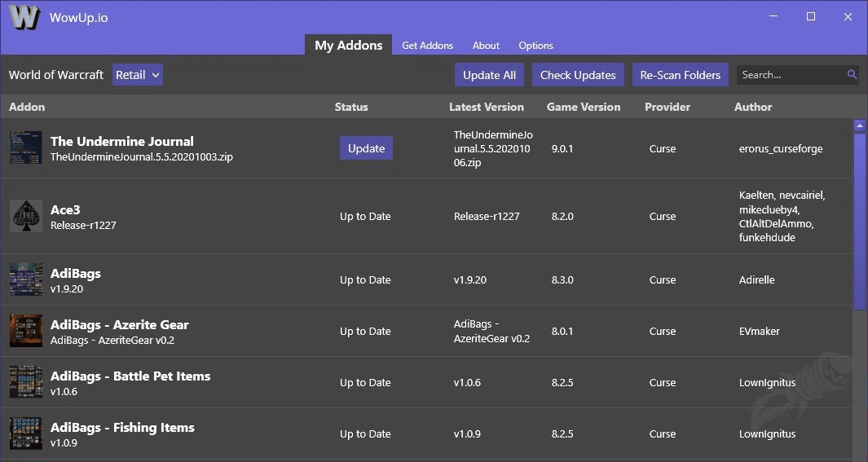
Task: Click the WowUp logo icon in title bar
Action: [24, 17]
